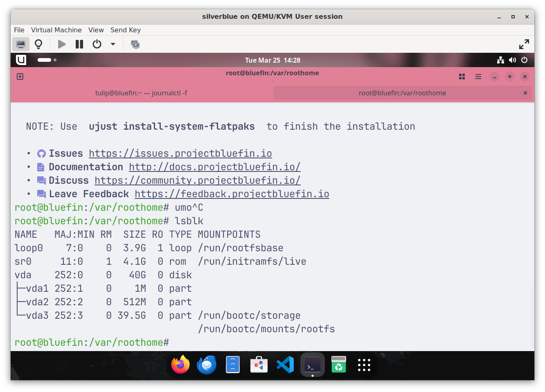Show virtual hardware details (lightbulb icon)
545x392 pixels.
[38, 44]
